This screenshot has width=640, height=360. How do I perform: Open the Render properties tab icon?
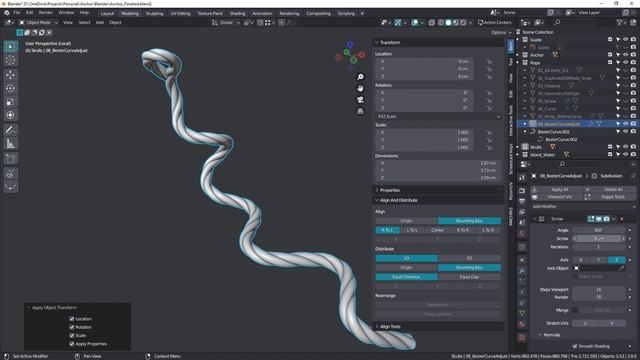tap(522, 191)
